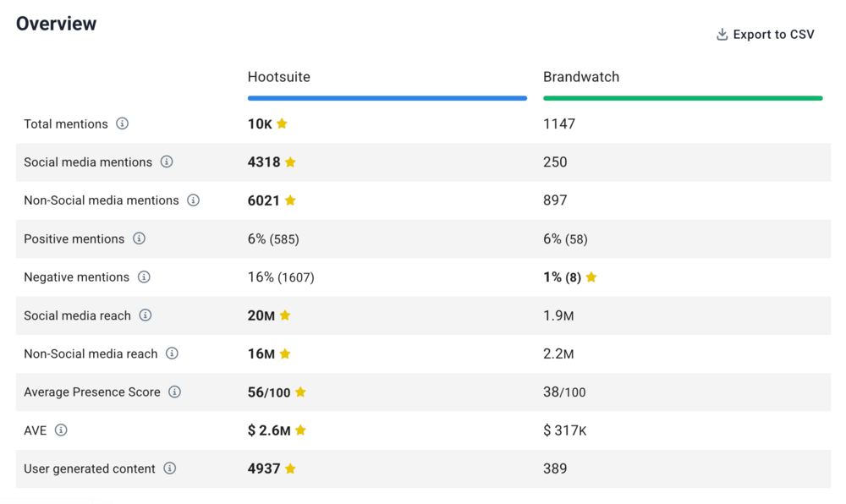This screenshot has height=504, width=846.
Task: Select the star next to Brandwatch's 1% negative mentions
Action: tap(591, 277)
